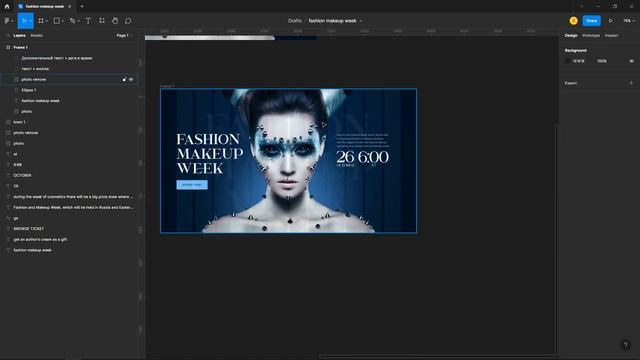Edit the background opacity 100%
The image size is (640, 360).
click(x=602, y=61)
